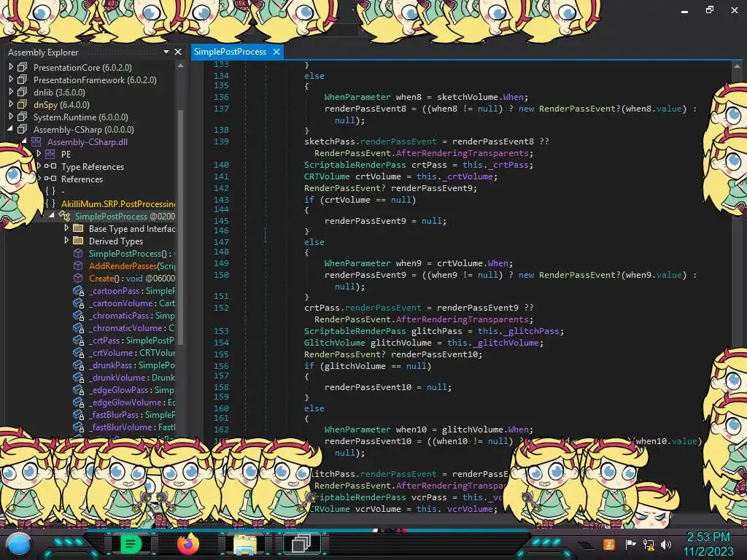Open the volume speaker tray icon
Viewport: 747px width, 560px height.
coord(666,544)
